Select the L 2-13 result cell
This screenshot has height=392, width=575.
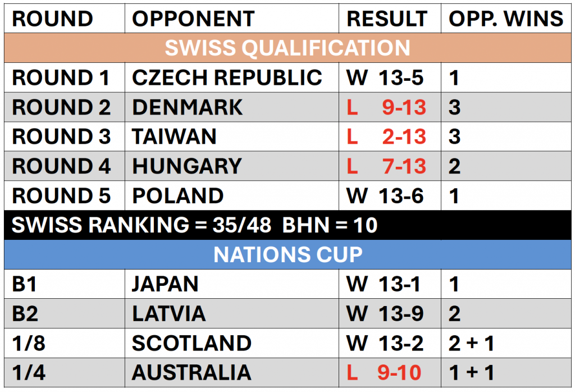(387, 137)
